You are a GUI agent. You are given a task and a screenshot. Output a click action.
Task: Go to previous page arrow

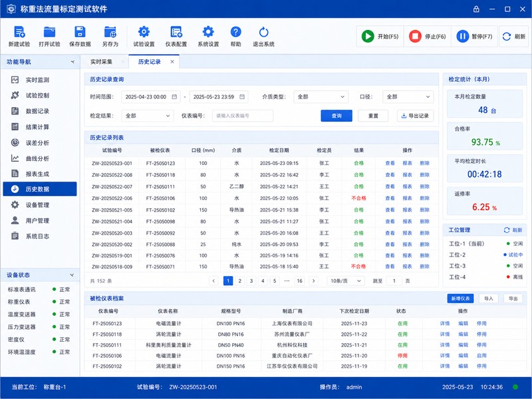[213, 281]
